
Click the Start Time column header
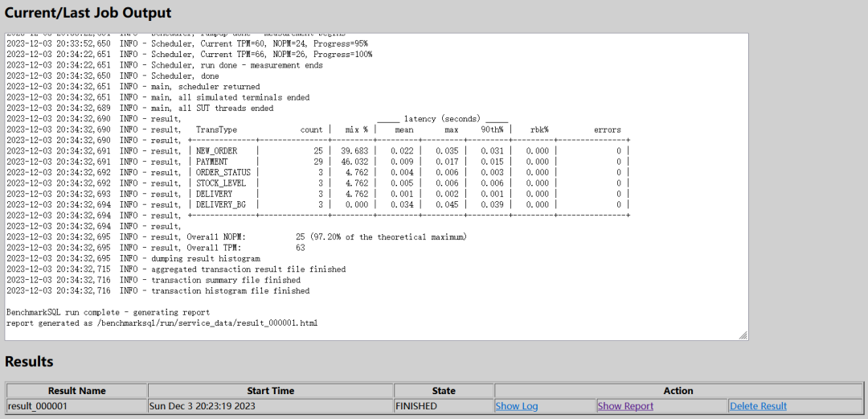point(270,391)
